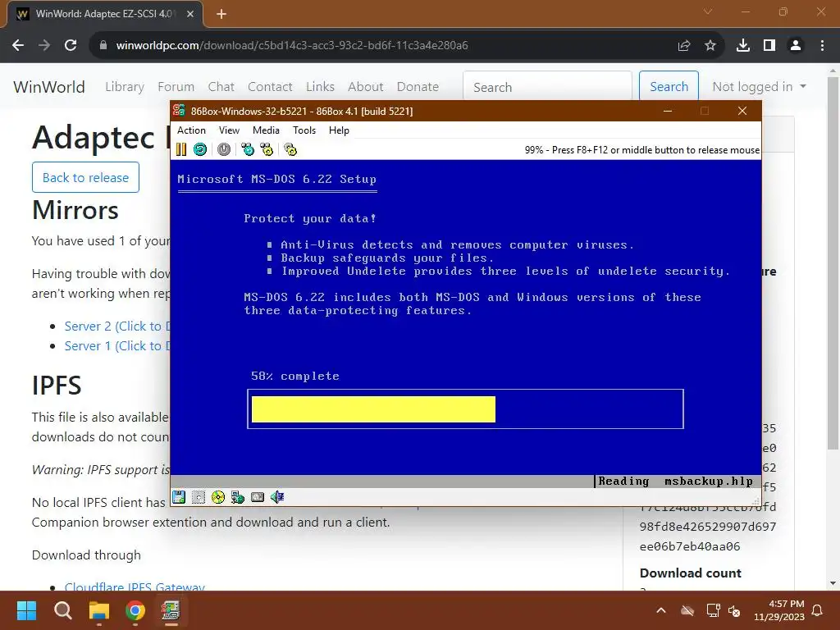Click the CD-ROM disc status bar icon
Screen dimensions: 840x630
218,497
